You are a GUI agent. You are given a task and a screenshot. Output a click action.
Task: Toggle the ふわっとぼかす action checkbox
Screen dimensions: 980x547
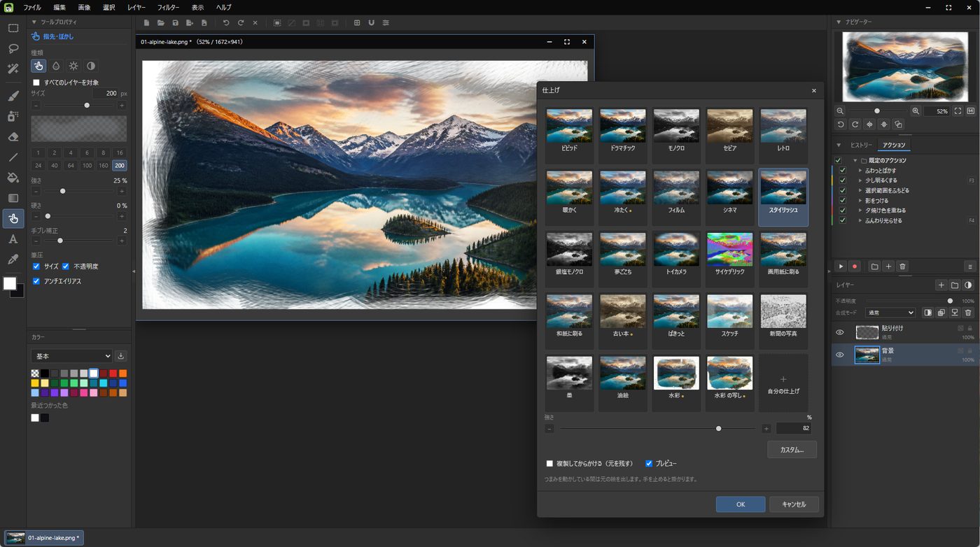coord(843,171)
